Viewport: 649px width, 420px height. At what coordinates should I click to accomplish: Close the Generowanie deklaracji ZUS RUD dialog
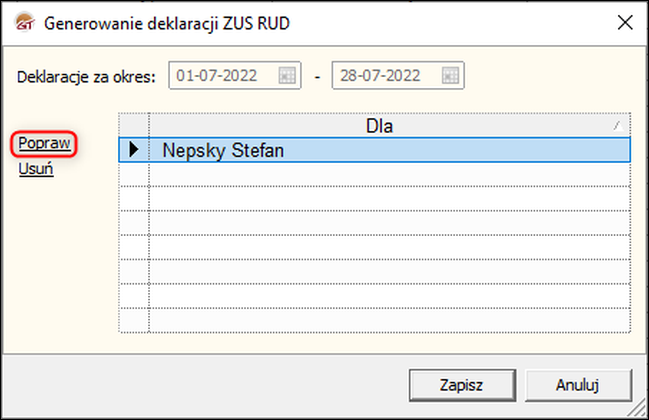[625, 23]
